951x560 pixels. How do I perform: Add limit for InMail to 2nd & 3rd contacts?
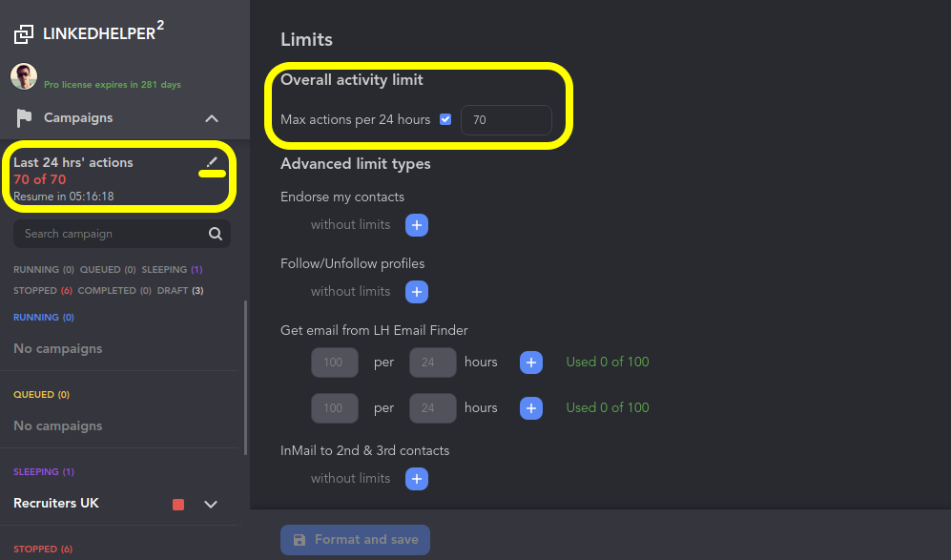tap(417, 479)
